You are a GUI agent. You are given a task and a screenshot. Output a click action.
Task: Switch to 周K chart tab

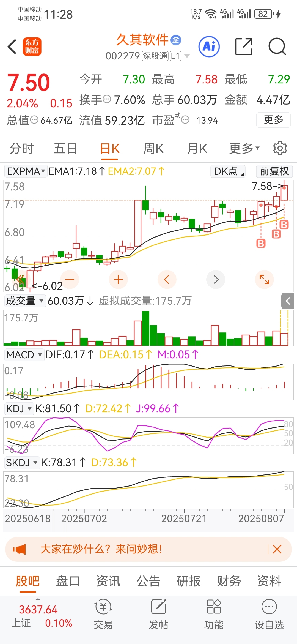153,149
